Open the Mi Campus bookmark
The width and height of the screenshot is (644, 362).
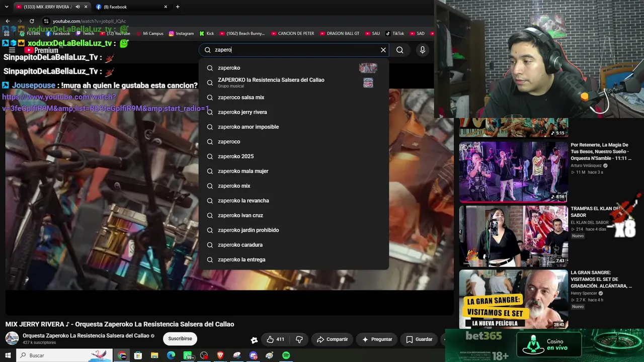[x=149, y=34]
